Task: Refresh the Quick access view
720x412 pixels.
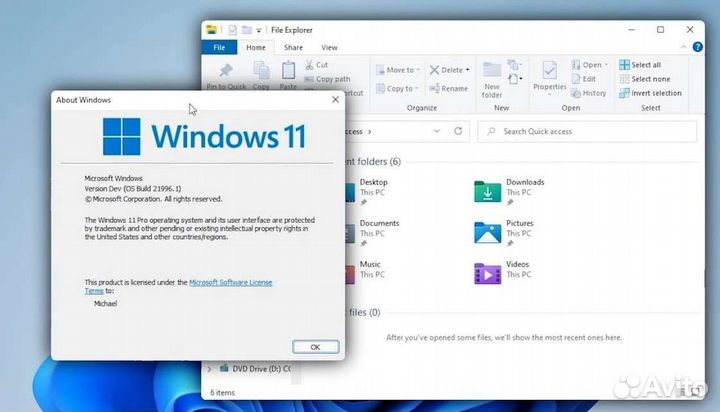Action: coord(458,131)
